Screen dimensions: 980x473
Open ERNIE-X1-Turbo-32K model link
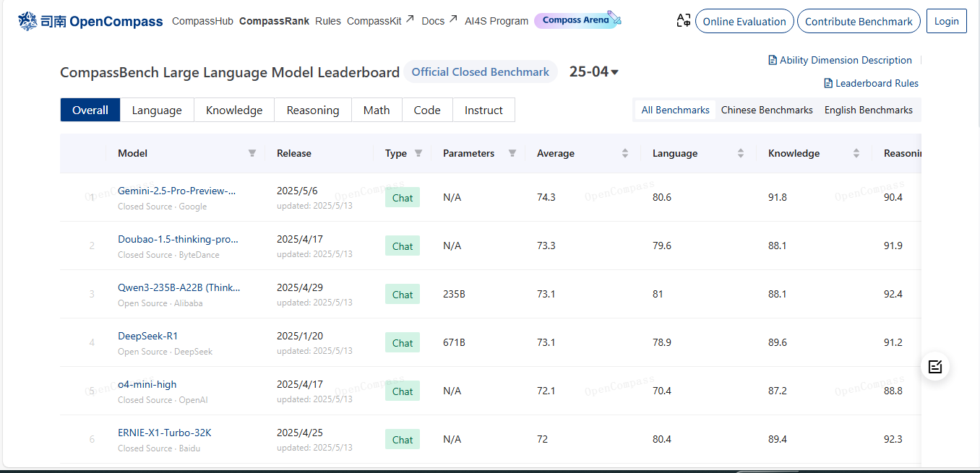[165, 433]
